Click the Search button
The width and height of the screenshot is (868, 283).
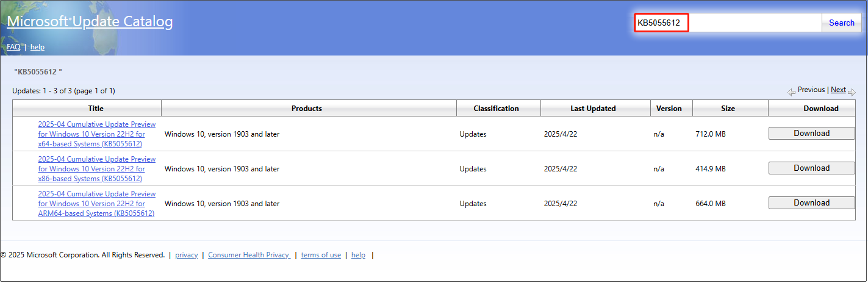pos(841,23)
